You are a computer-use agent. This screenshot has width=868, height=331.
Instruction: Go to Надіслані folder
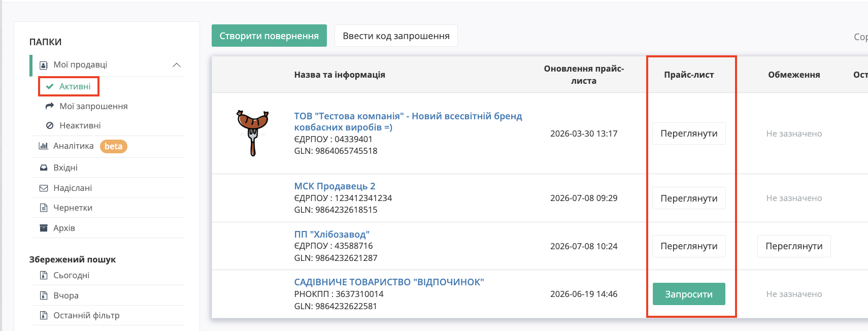tap(73, 188)
